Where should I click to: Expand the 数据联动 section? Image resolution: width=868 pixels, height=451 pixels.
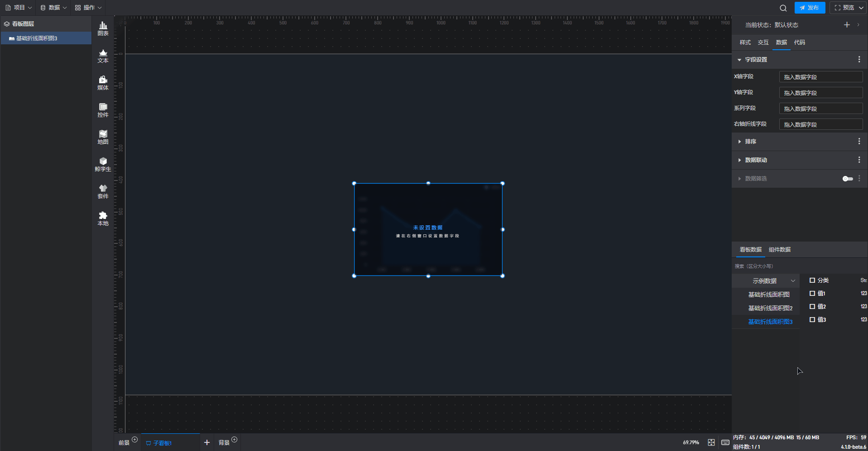739,160
